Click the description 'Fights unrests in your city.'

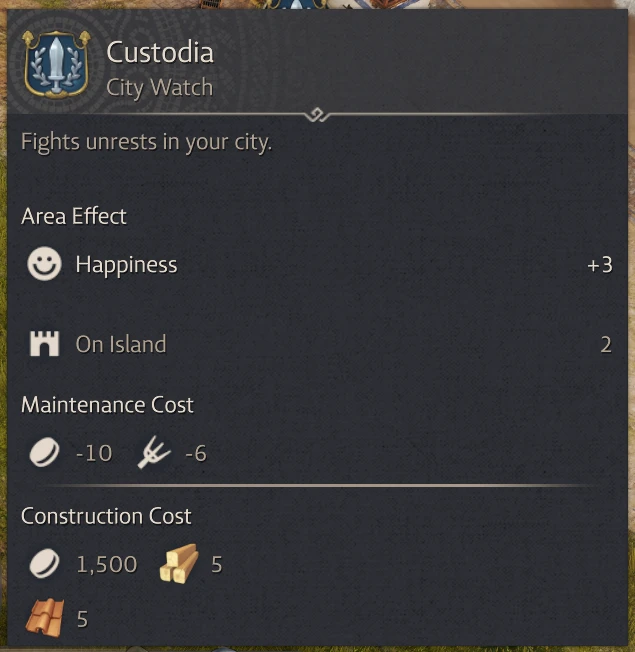(146, 142)
